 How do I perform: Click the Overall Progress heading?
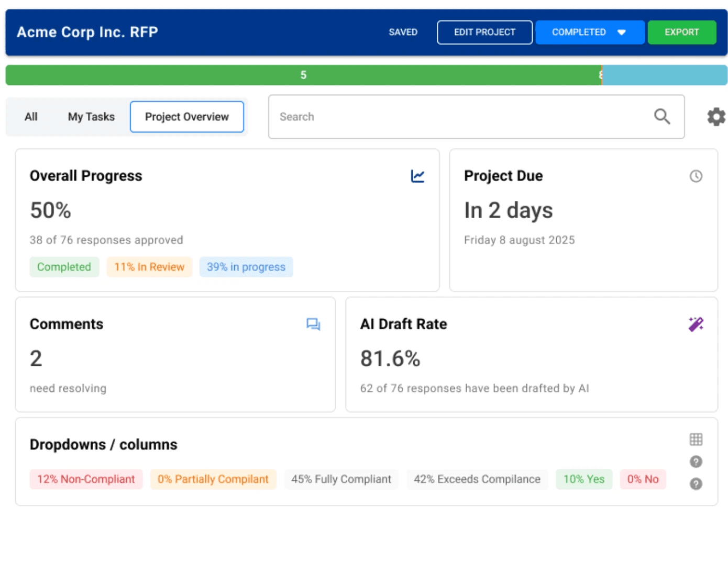(86, 176)
